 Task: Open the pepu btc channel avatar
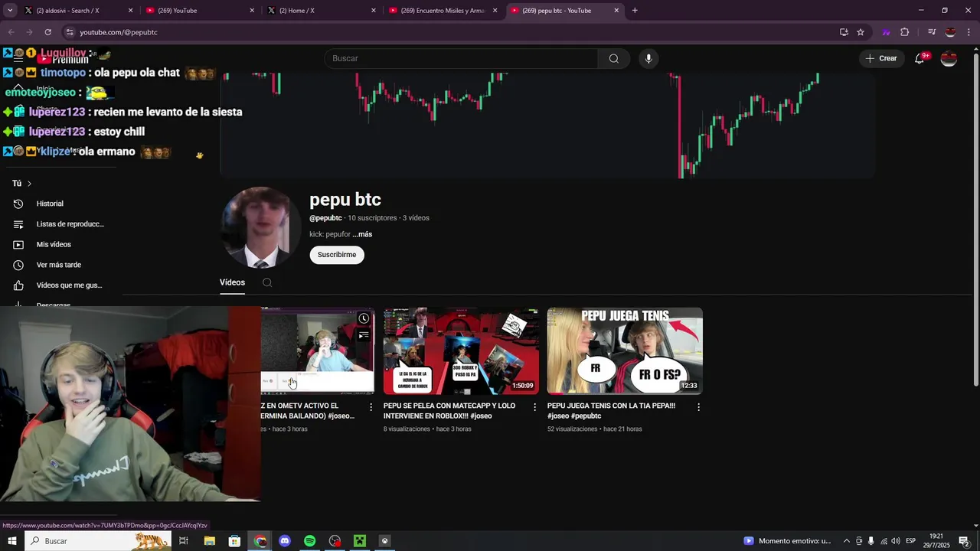point(260,227)
